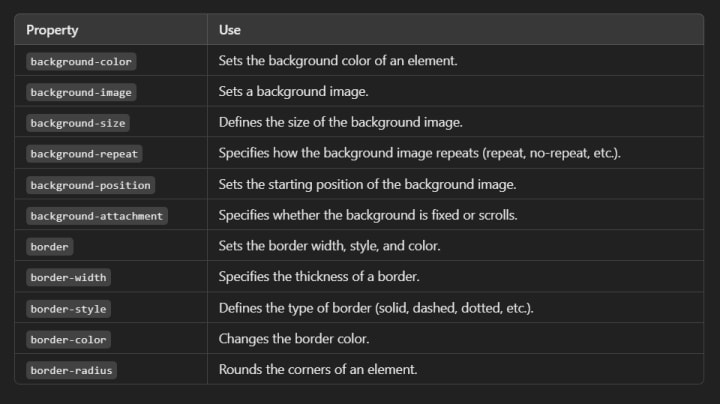Click 'Sets the background color of an element' text

coord(338,61)
